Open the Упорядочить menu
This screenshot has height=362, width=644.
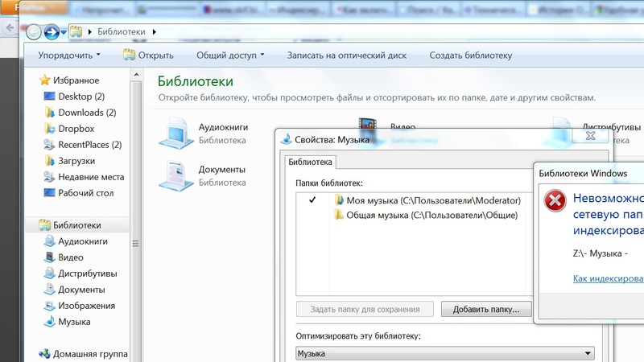(x=69, y=55)
